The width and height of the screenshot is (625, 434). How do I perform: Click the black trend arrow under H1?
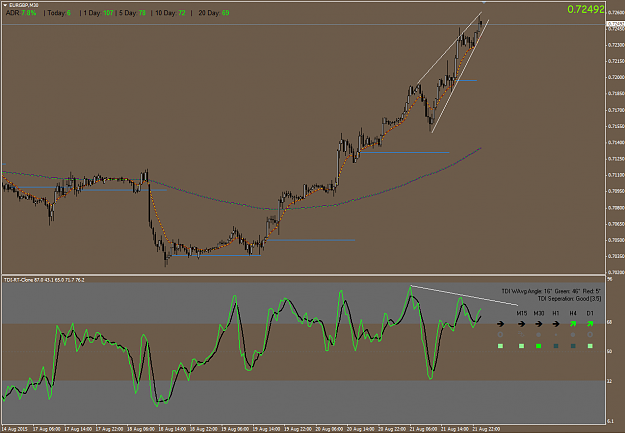click(556, 324)
